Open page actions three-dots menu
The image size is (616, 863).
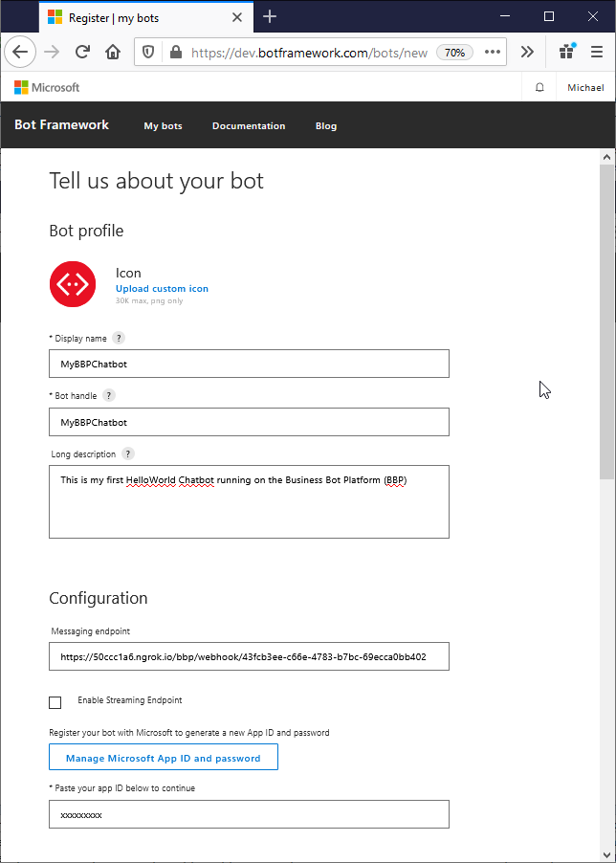[x=493, y=53]
